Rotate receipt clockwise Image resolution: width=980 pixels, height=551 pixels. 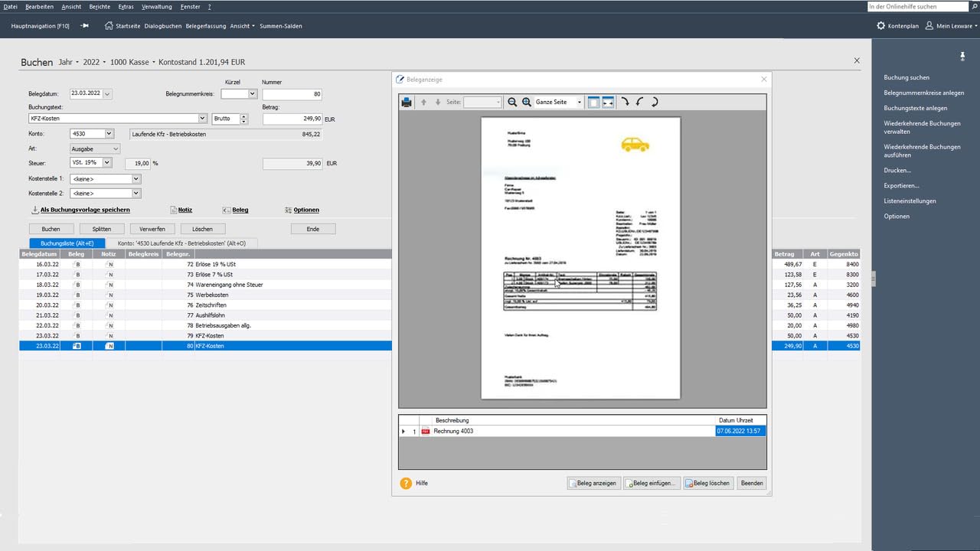[625, 102]
